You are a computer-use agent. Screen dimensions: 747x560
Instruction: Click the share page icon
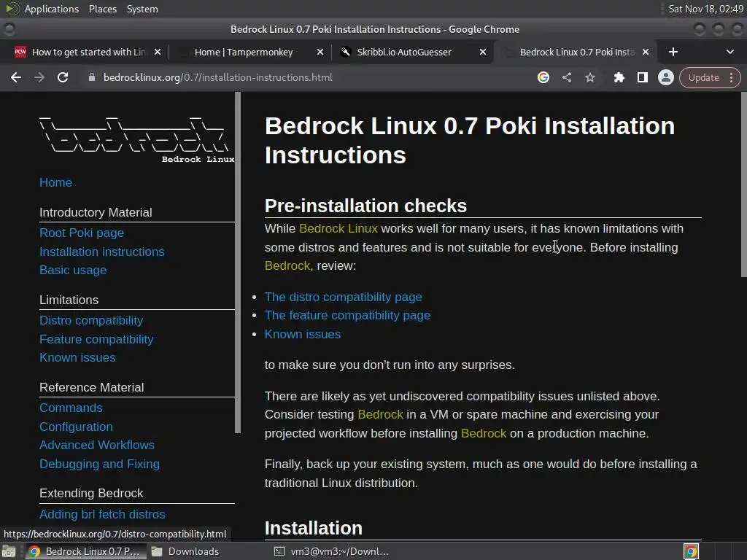click(567, 77)
